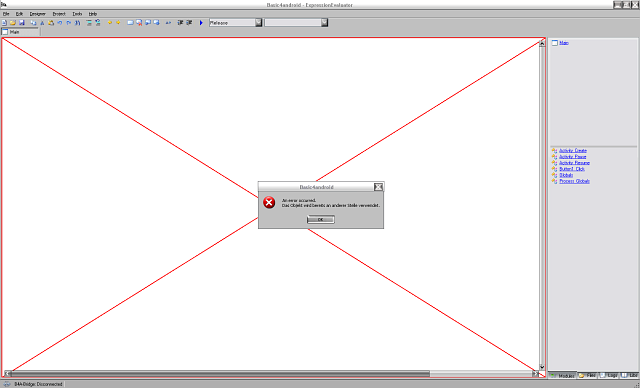The height and width of the screenshot is (388, 640).
Task: Open the File menu
Action: point(6,14)
